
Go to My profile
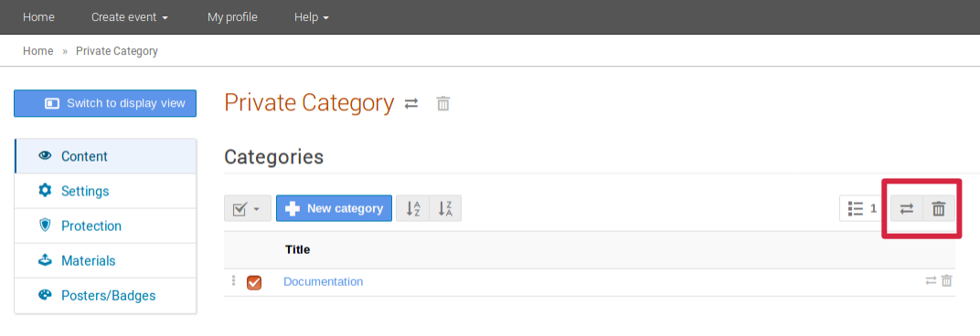(x=232, y=17)
